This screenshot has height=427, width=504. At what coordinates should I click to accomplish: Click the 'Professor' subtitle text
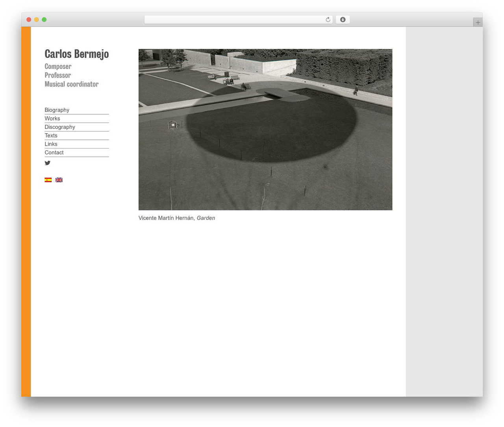(x=58, y=75)
